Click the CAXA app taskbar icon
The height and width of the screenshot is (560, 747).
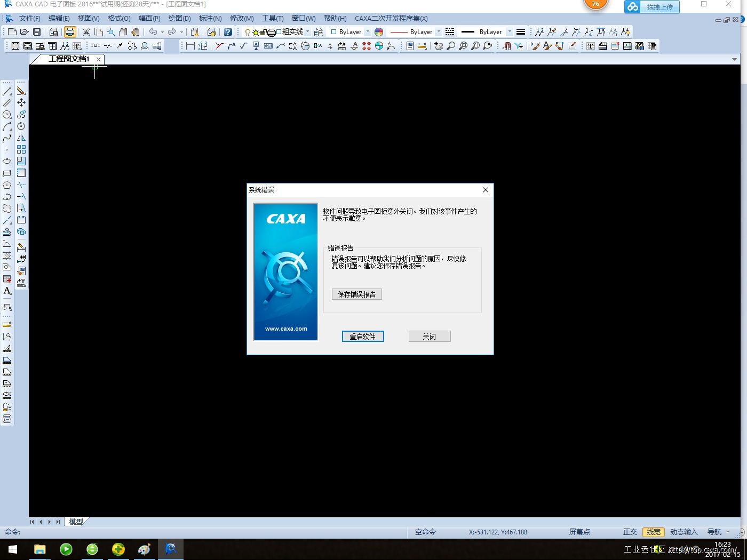pos(171,549)
